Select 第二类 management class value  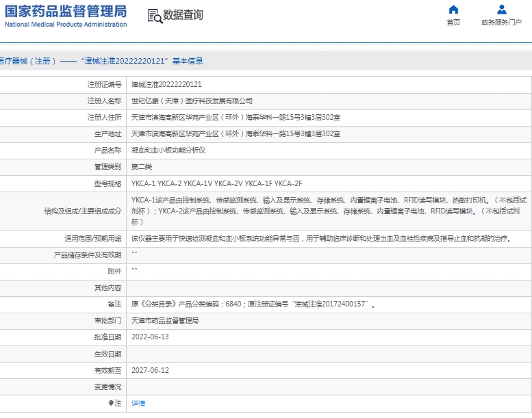pos(142,167)
